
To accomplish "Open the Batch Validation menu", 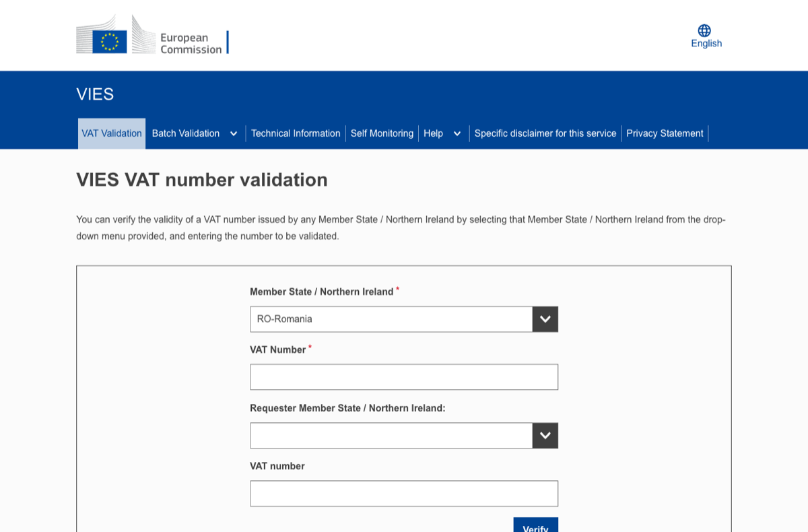I will (185, 133).
